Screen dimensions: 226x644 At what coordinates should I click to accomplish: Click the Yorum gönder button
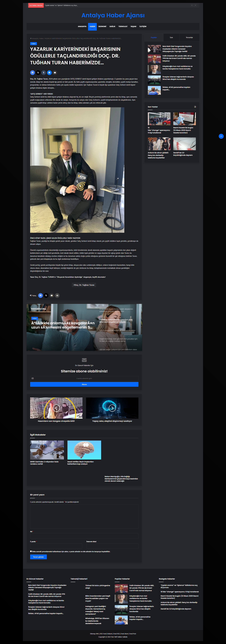38,557
